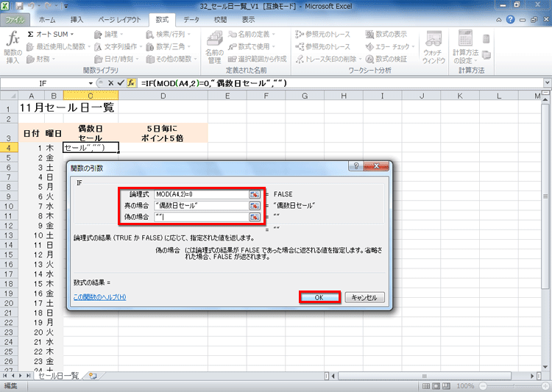Click Create from Selection (選択範囲から作成)
Viewport: 552px width, 392px height.
[x=257, y=59]
